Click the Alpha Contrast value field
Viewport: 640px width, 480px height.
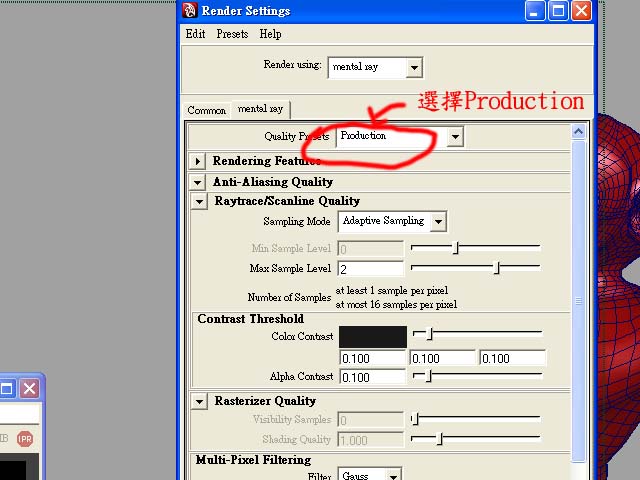[372, 377]
